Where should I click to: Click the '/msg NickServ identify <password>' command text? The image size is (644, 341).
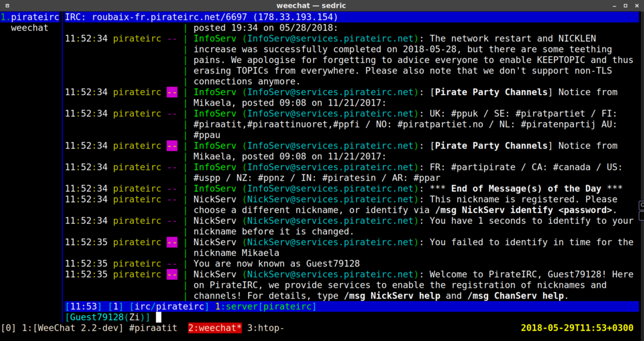click(x=524, y=210)
